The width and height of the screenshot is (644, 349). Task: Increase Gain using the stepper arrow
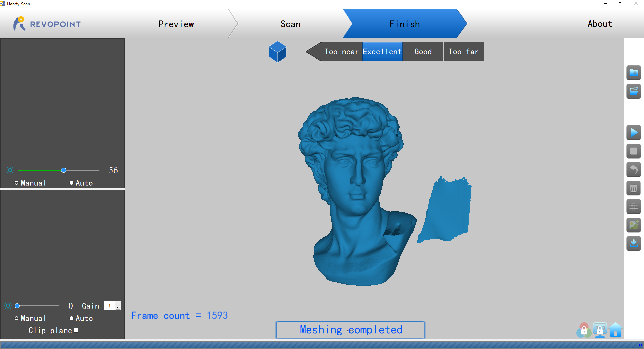coord(118,304)
